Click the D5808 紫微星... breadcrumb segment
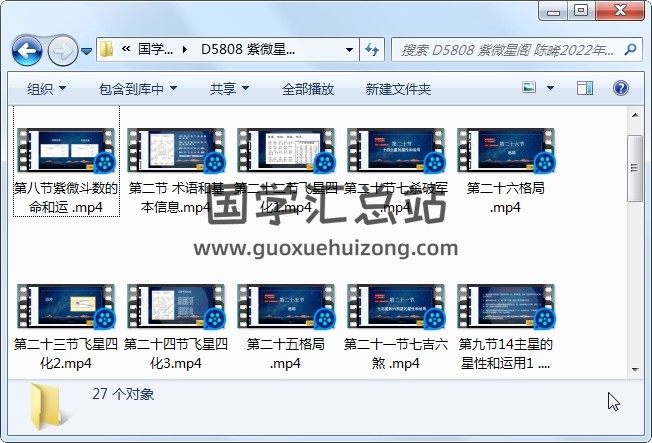This screenshot has height=443, width=652. tap(248, 49)
